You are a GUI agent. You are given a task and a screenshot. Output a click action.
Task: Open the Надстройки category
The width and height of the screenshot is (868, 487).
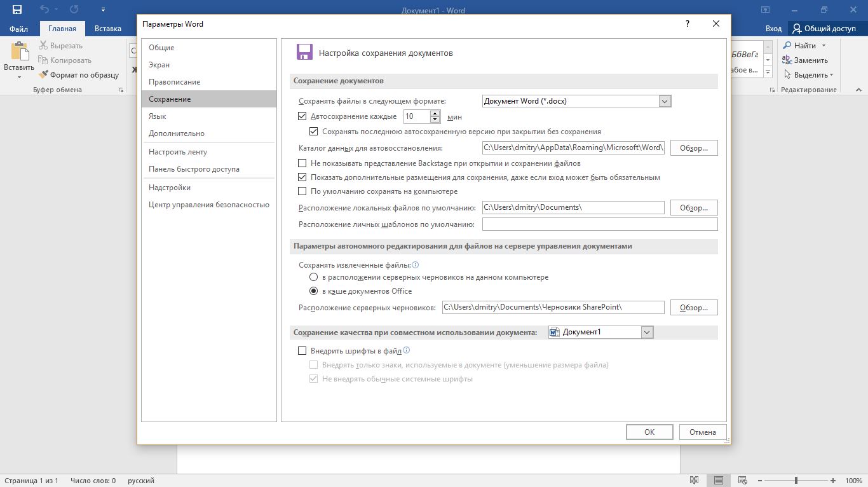(209, 188)
